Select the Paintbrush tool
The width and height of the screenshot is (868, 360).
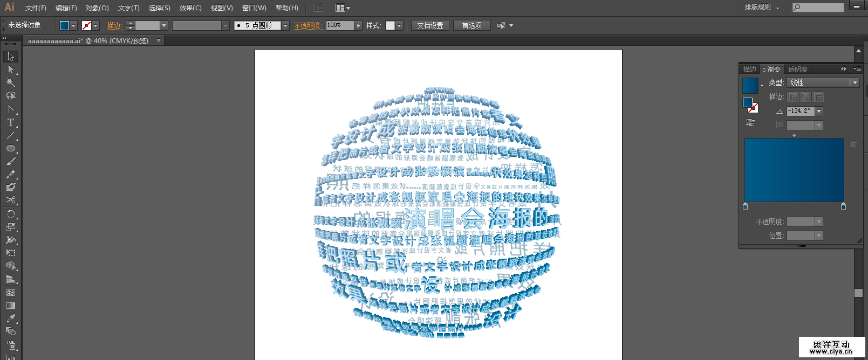(10, 161)
